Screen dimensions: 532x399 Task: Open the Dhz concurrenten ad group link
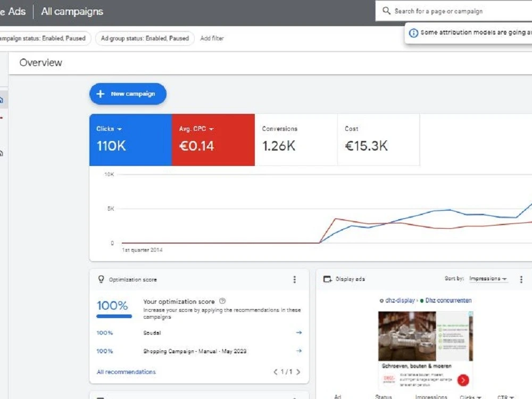point(448,301)
